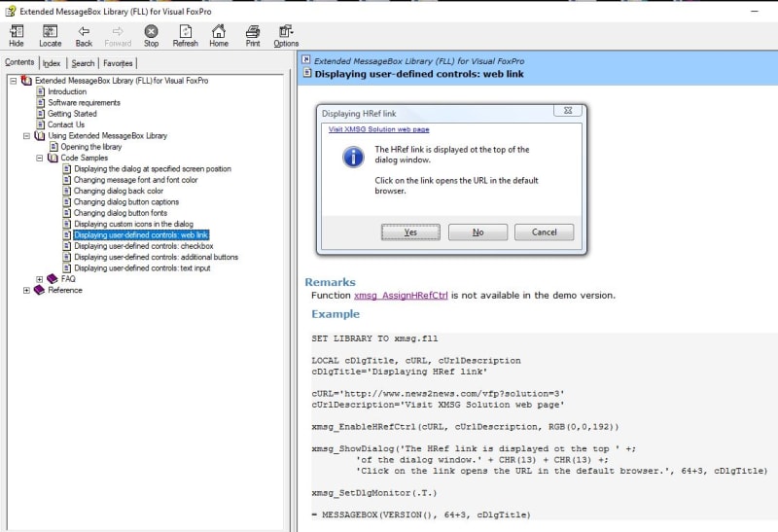
Task: Switch to the Search tab
Action: 83,63
